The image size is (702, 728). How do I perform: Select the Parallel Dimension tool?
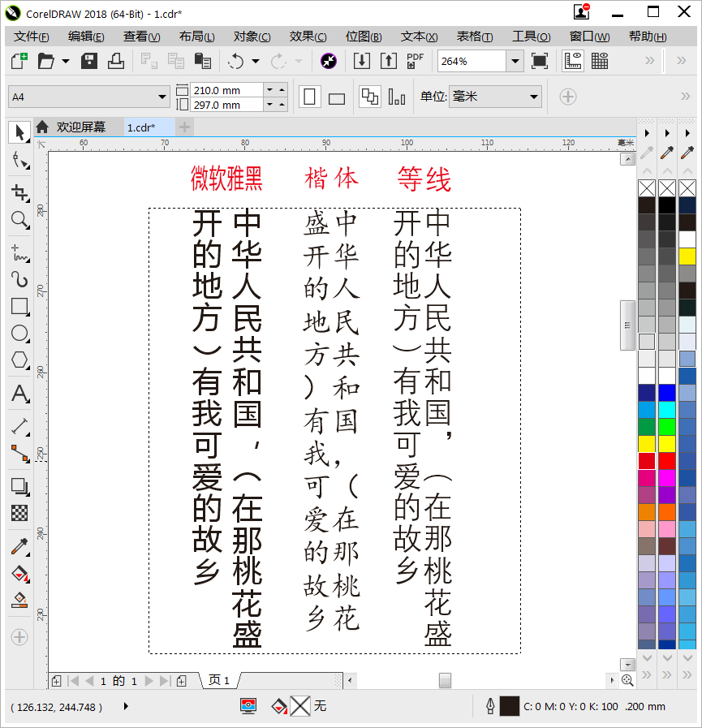pyautogui.click(x=19, y=427)
